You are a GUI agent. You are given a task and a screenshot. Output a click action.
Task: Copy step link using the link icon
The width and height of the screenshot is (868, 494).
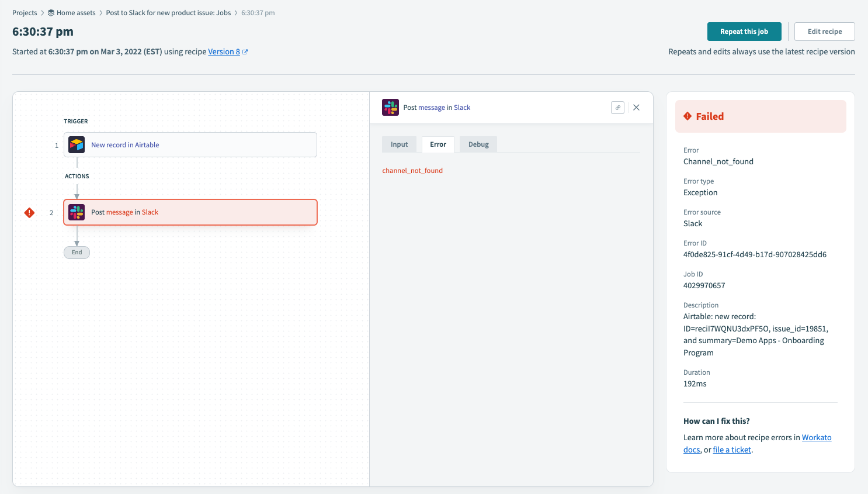(617, 108)
